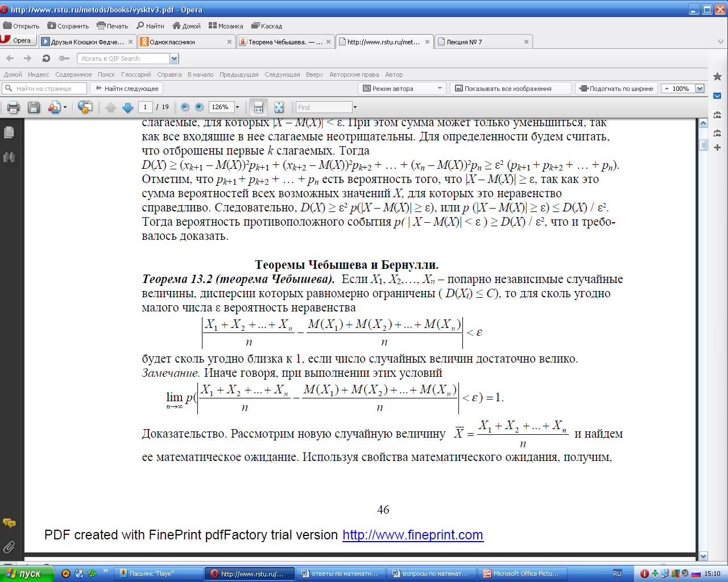Open the binoculars search panel
The image size is (728, 582).
pyautogui.click(x=9, y=157)
